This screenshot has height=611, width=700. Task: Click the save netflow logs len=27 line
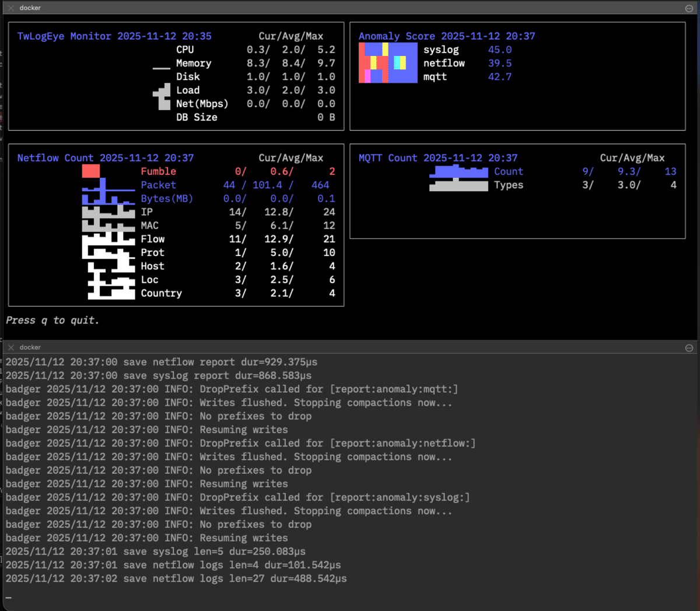click(176, 578)
